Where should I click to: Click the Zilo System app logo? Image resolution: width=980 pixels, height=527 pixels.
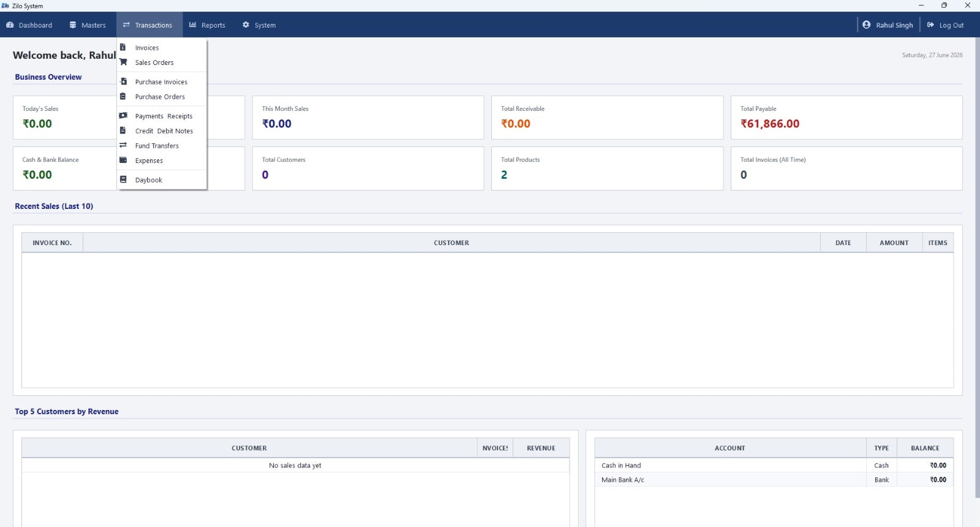click(6, 6)
